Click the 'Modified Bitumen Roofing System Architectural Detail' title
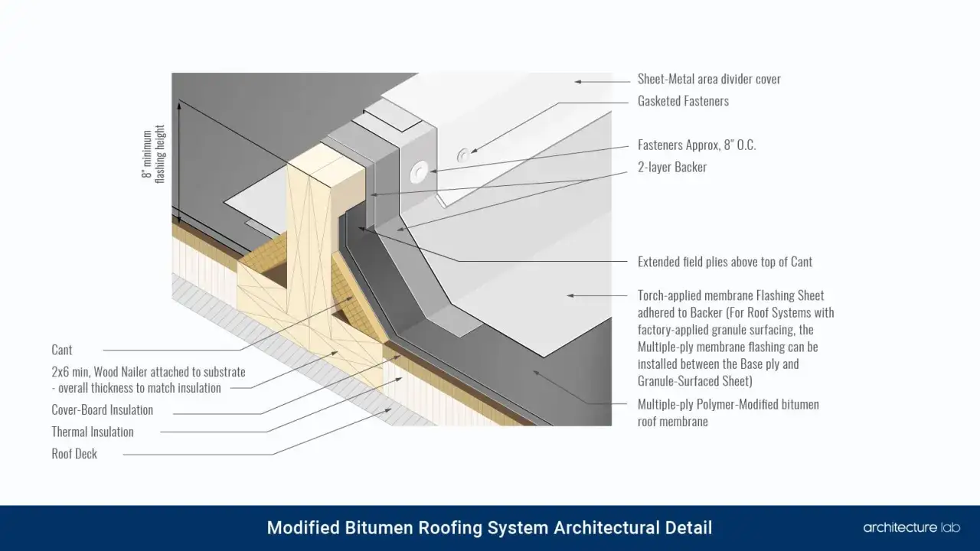The image size is (980, 551). [490, 528]
